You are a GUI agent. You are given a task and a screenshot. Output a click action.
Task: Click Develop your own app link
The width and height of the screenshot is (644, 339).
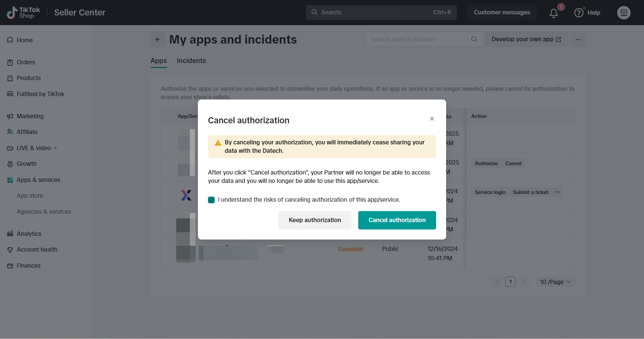(526, 39)
